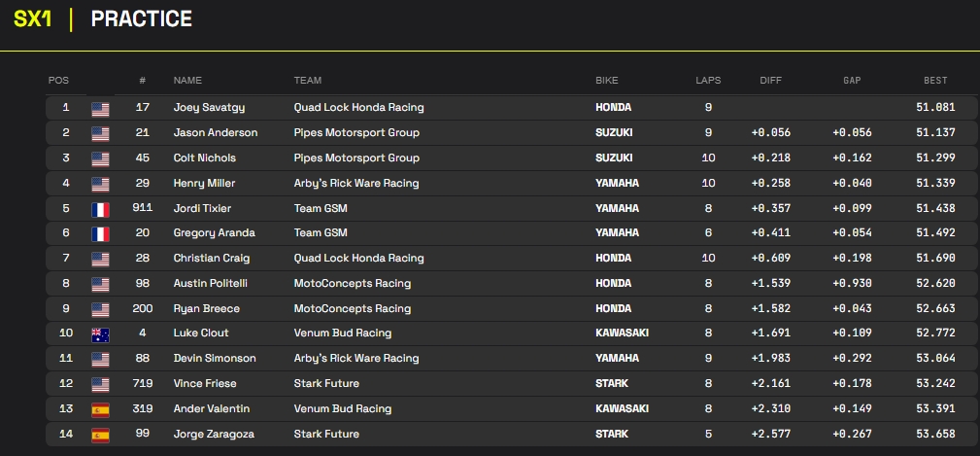The width and height of the screenshot is (980, 456).
Task: Click Devin Simonson's YAMAHA bike label
Action: point(617,359)
